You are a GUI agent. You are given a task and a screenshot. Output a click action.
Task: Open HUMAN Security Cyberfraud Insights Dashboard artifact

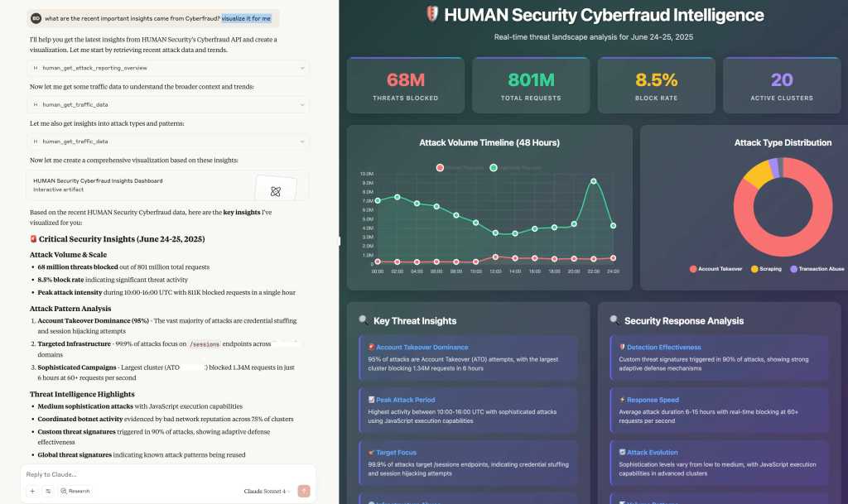click(167, 185)
